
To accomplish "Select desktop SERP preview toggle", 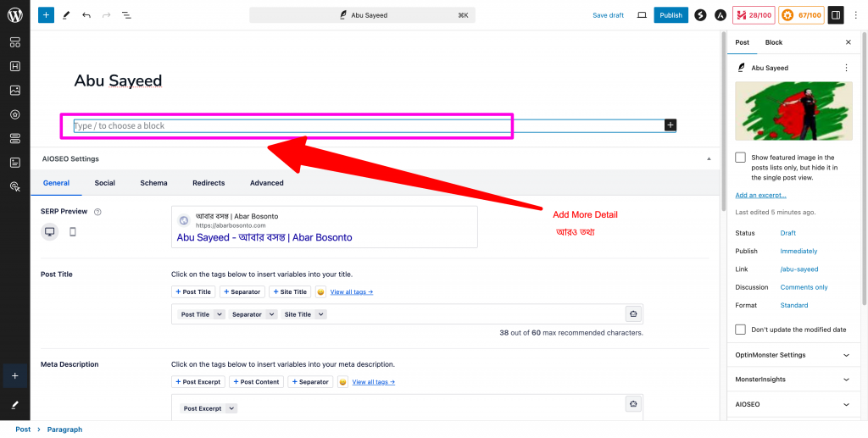I will coord(50,231).
